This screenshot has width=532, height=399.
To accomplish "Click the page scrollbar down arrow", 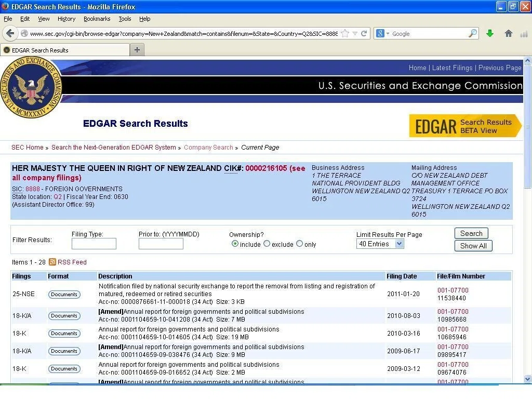I will point(528,379).
